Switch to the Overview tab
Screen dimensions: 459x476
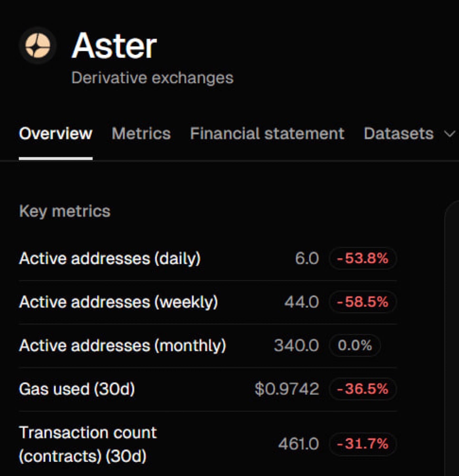point(56,134)
